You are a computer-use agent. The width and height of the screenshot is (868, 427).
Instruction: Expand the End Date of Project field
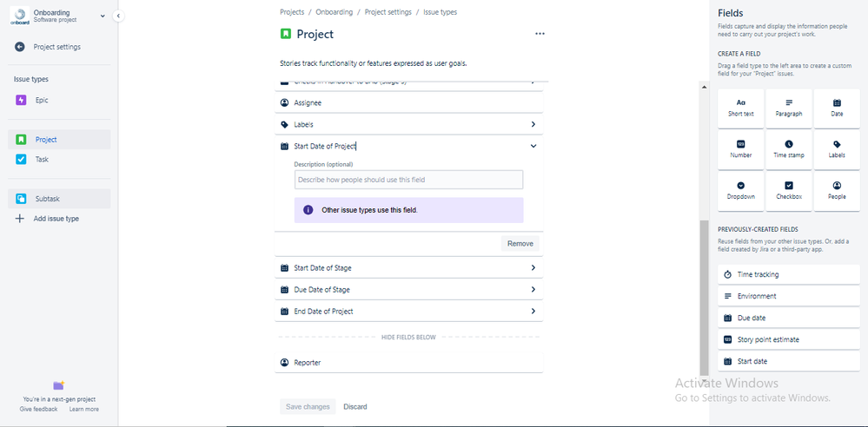[x=533, y=312]
